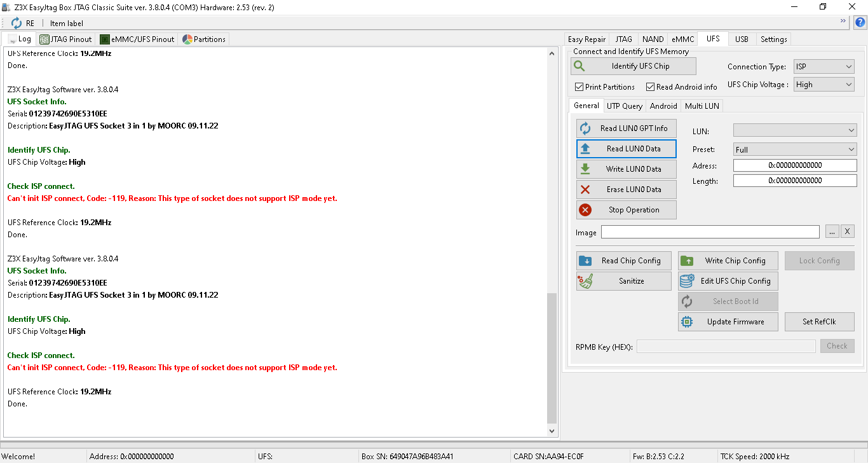Click the last red "Can't init ISP connect" error line
The width and height of the screenshot is (868, 463).
[172, 367]
